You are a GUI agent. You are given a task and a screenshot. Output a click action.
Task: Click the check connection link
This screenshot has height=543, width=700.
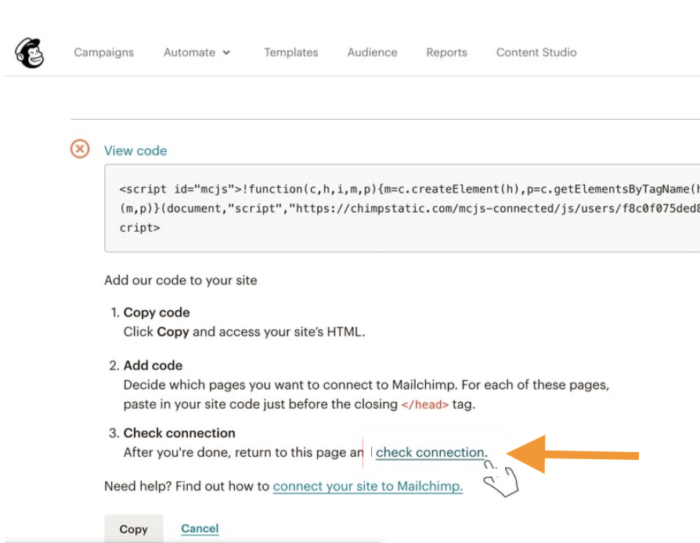coord(430,452)
